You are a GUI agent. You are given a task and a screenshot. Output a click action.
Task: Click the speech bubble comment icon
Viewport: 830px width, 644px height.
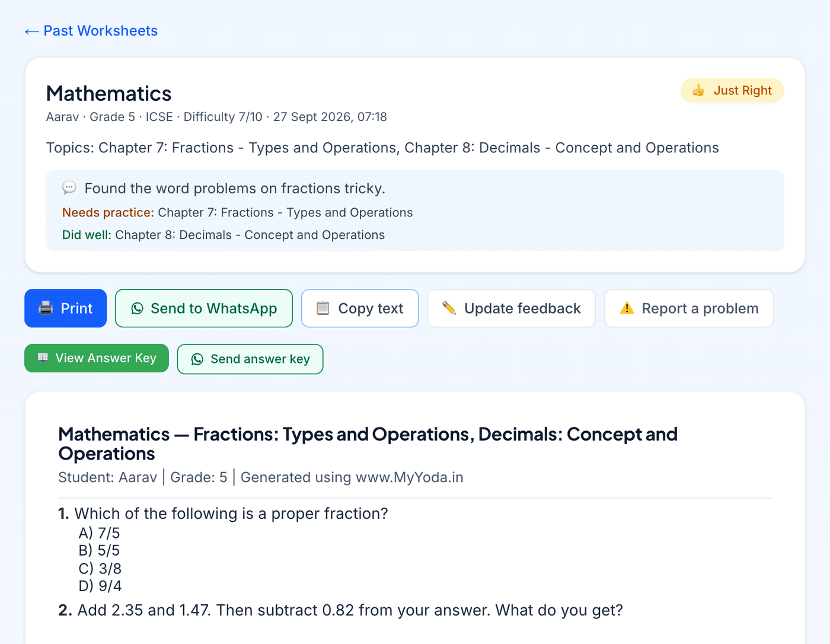pos(69,189)
